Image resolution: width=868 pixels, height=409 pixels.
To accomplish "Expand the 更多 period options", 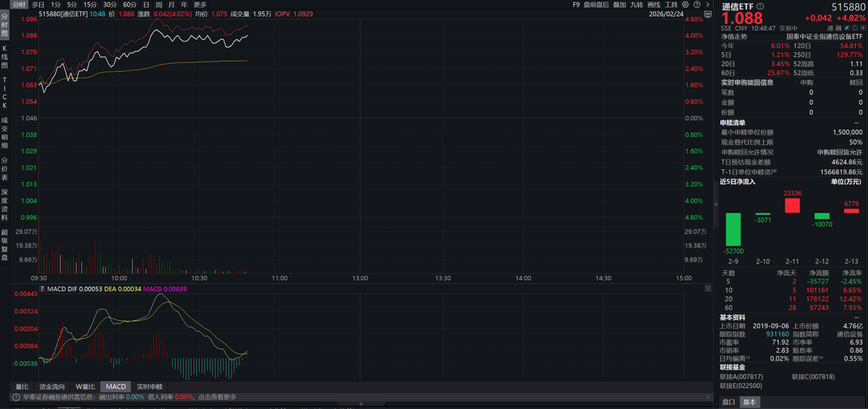I will pos(200,4).
